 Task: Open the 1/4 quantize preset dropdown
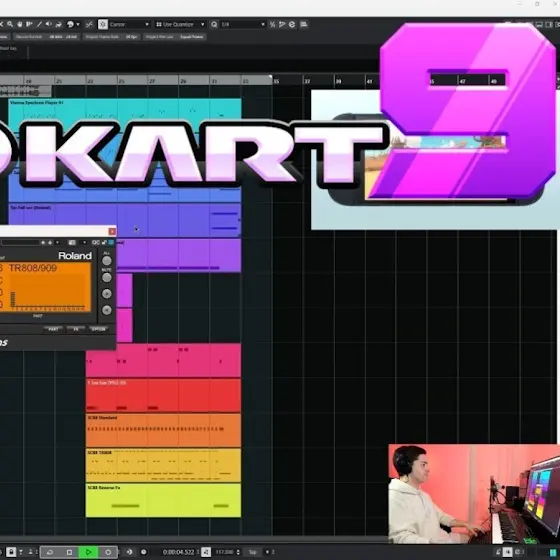click(242, 24)
